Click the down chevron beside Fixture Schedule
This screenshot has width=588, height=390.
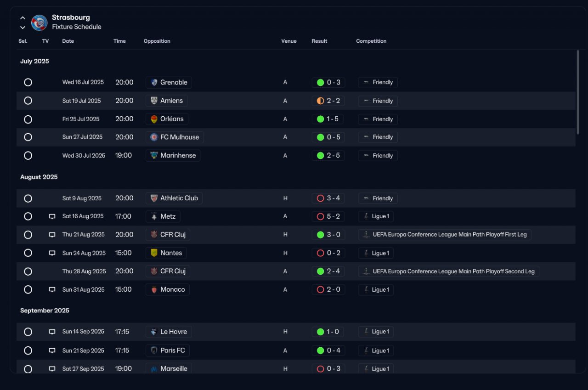pos(23,27)
